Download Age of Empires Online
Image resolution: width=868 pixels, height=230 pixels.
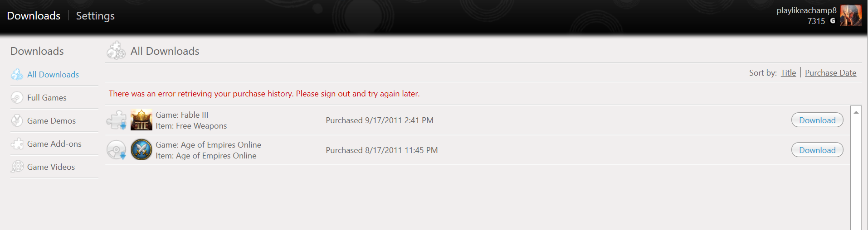tap(817, 150)
